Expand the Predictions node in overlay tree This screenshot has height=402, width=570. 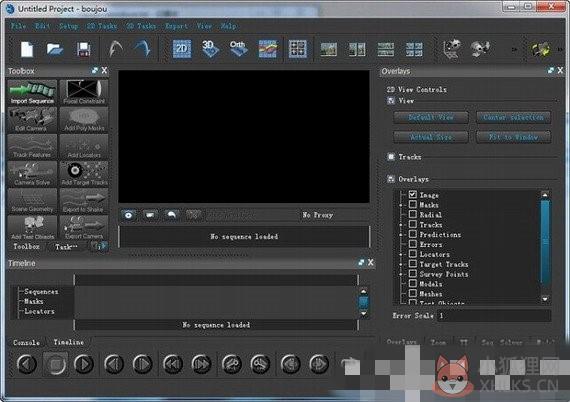(x=401, y=234)
